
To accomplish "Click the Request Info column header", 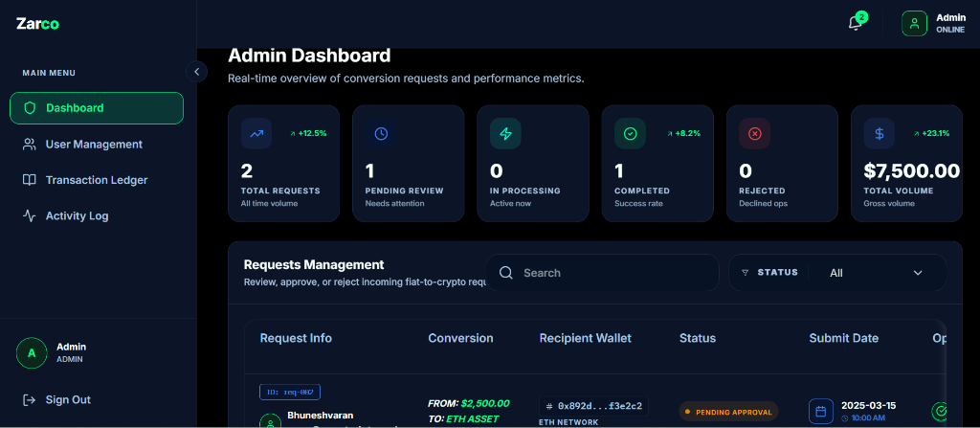I will (x=296, y=339).
